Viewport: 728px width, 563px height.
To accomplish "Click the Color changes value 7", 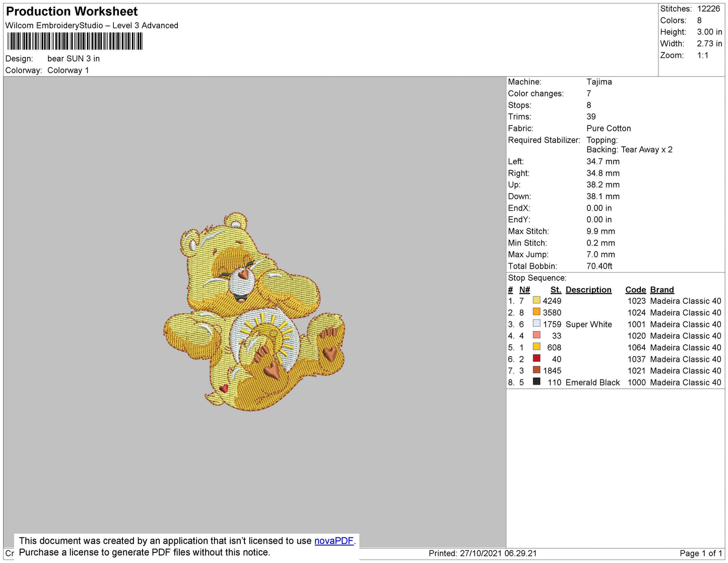I will (589, 93).
